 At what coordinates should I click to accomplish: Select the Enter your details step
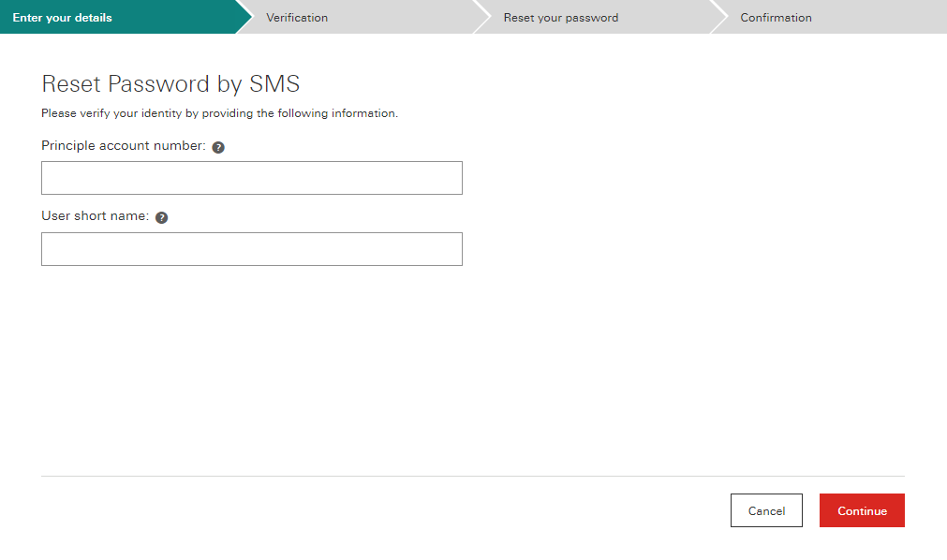(x=63, y=18)
